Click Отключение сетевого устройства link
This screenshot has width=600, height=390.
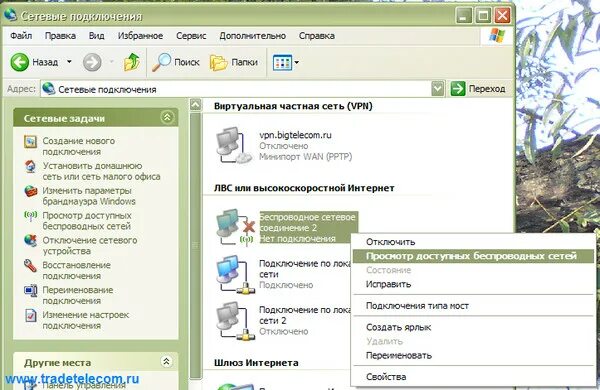pos(90,245)
